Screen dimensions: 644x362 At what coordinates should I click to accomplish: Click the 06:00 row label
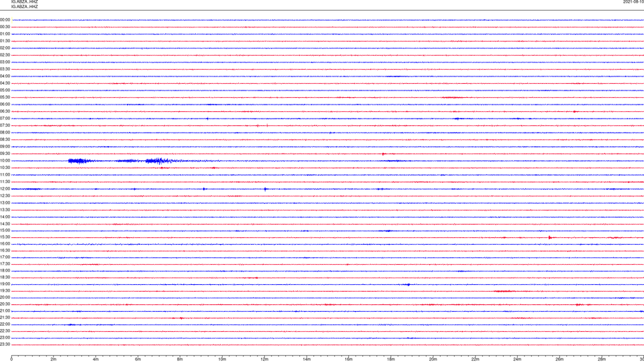5,105
